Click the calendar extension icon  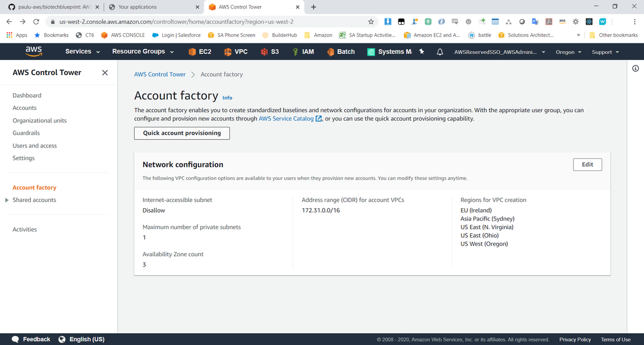pos(495,22)
